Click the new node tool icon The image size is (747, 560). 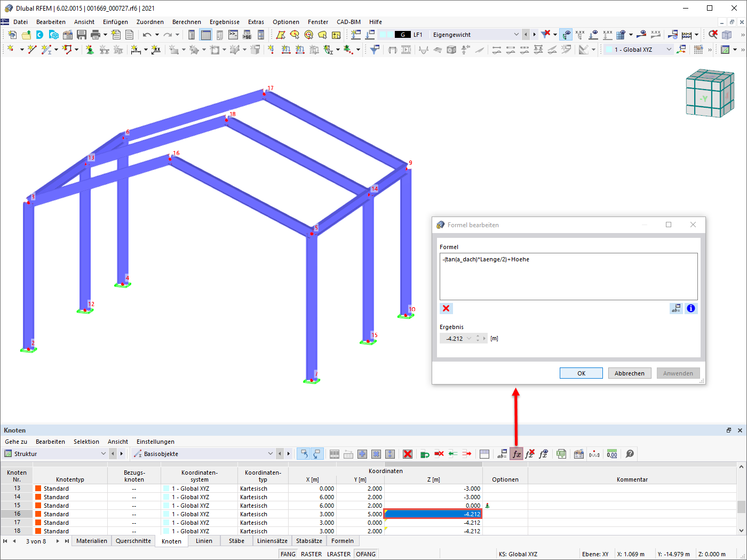coord(10,50)
